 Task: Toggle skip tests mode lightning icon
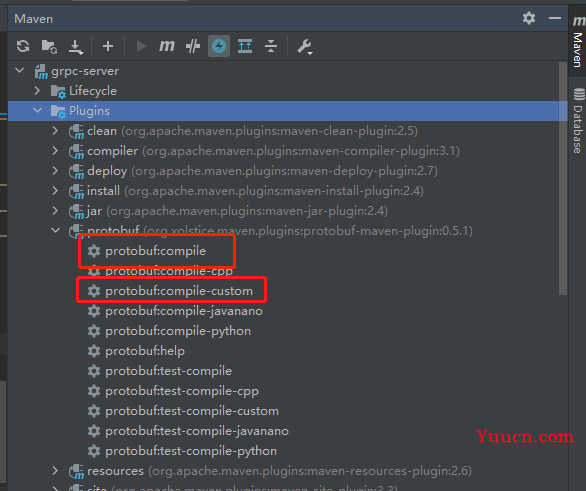(x=219, y=46)
